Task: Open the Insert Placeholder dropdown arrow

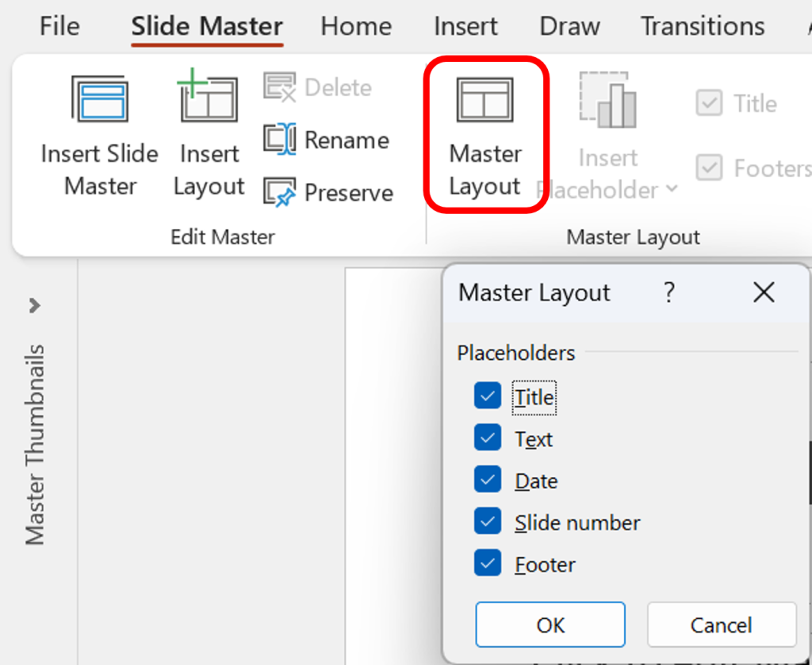Action: (671, 190)
